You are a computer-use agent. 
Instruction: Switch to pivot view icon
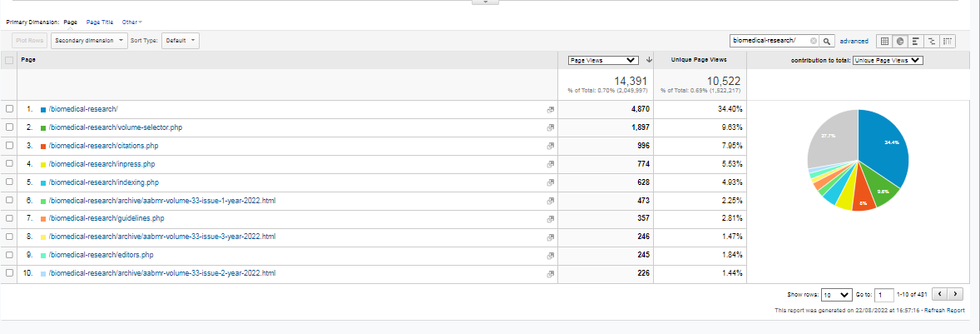pos(948,41)
